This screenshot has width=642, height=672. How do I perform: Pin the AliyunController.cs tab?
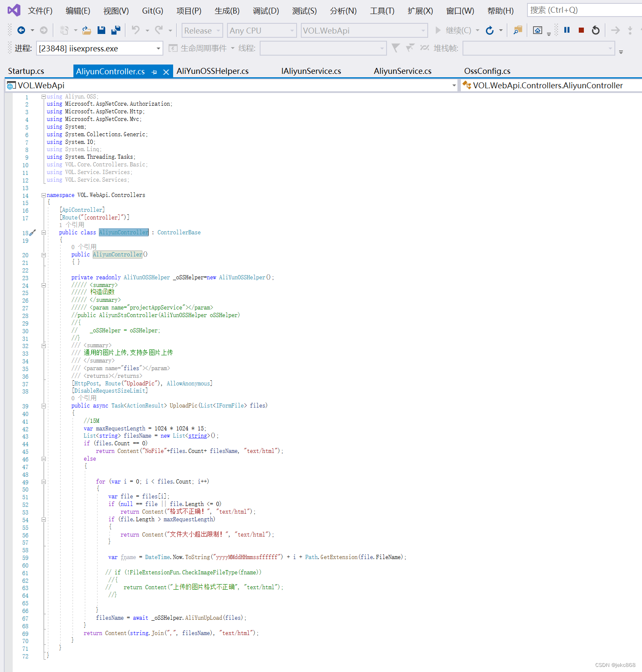tap(154, 72)
